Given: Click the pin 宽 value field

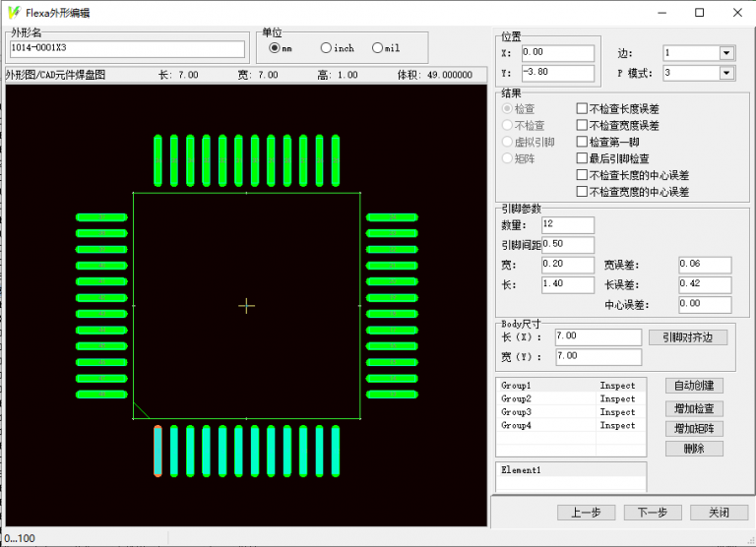Looking at the screenshot, I should (x=568, y=265).
